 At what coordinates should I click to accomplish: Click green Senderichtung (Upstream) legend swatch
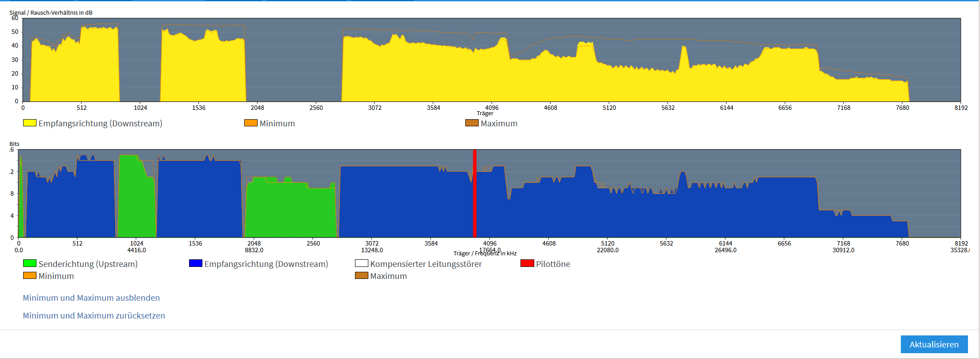pyautogui.click(x=30, y=263)
